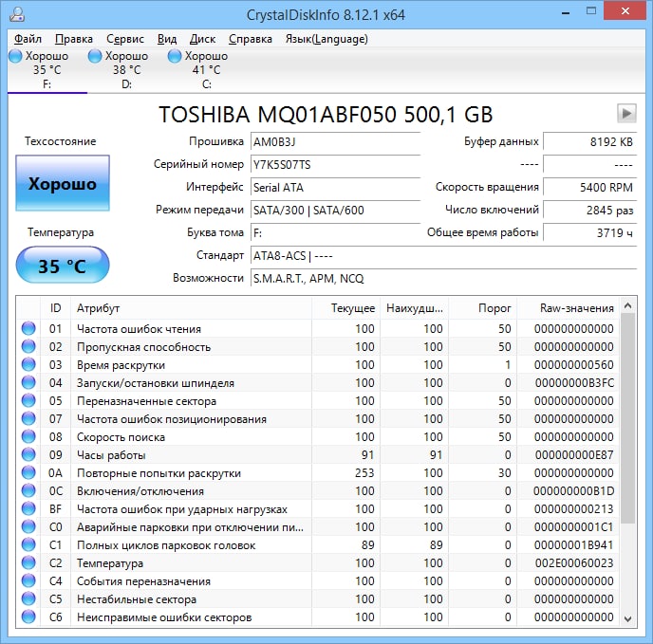Click transfer mode field SATA/300 | SATA/600
This screenshot has width=653, height=644.
(x=336, y=211)
